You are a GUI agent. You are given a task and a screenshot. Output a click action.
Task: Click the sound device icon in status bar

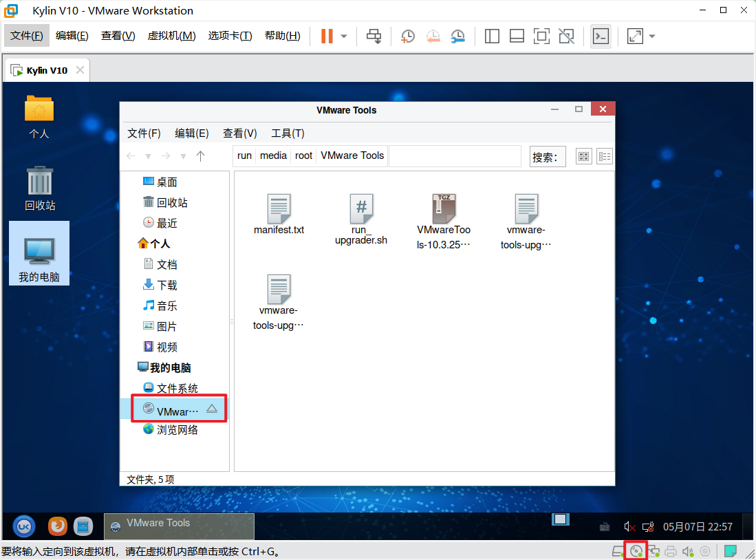coord(687,551)
